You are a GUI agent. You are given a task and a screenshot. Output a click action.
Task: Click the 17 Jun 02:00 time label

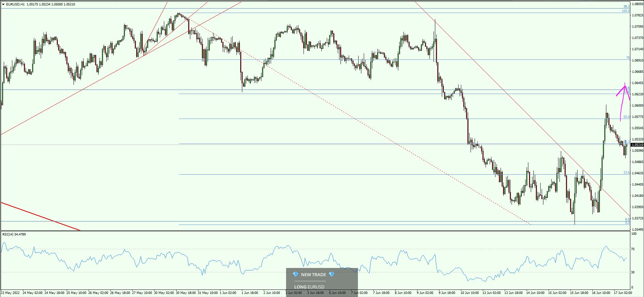623,293
